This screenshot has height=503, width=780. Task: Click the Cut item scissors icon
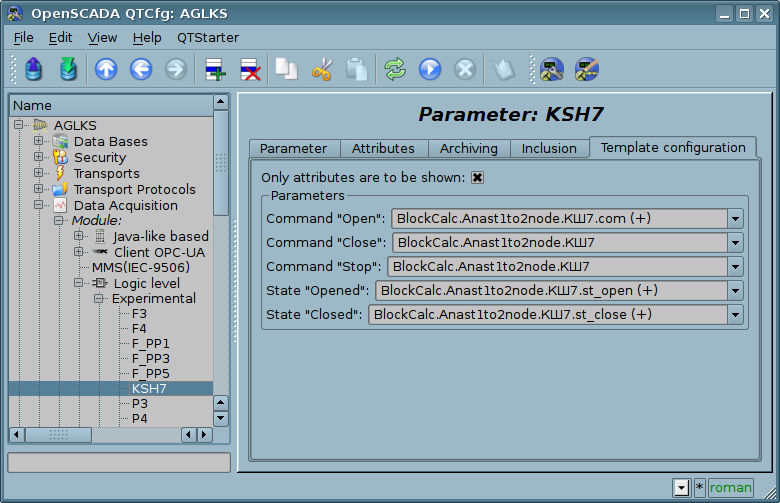tap(322, 69)
